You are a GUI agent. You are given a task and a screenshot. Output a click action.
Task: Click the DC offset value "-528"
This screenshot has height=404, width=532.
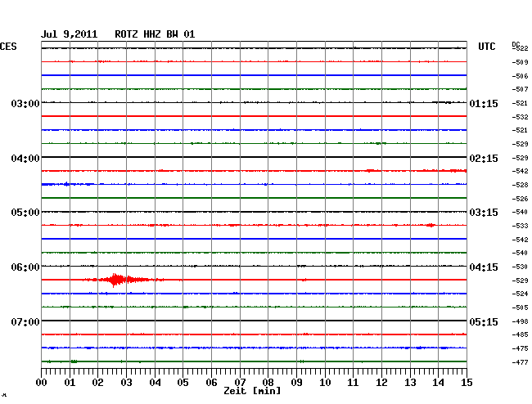pyautogui.click(x=520, y=185)
